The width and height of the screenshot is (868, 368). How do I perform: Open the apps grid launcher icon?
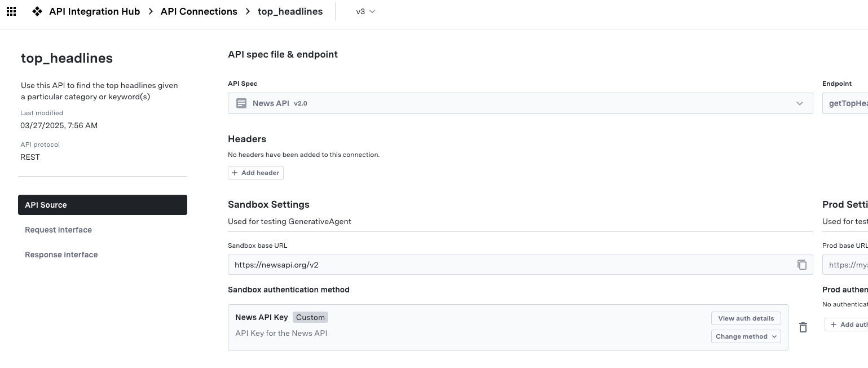11,11
